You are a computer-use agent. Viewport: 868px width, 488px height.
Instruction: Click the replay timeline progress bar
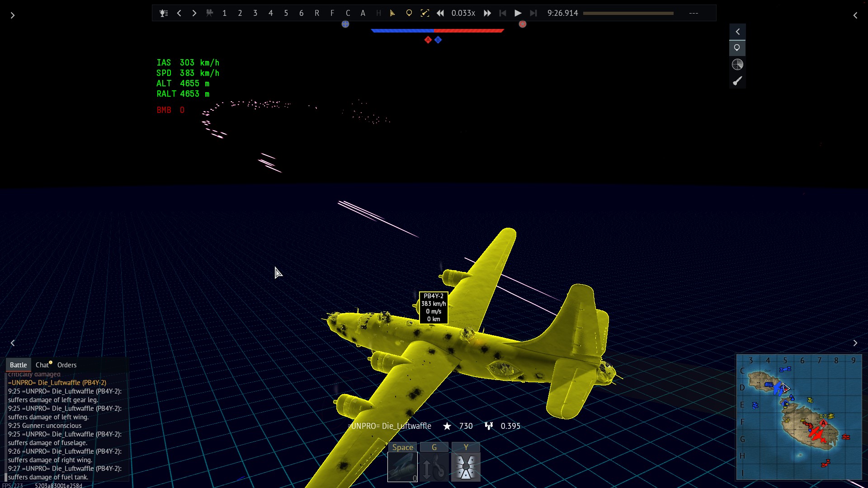(628, 13)
